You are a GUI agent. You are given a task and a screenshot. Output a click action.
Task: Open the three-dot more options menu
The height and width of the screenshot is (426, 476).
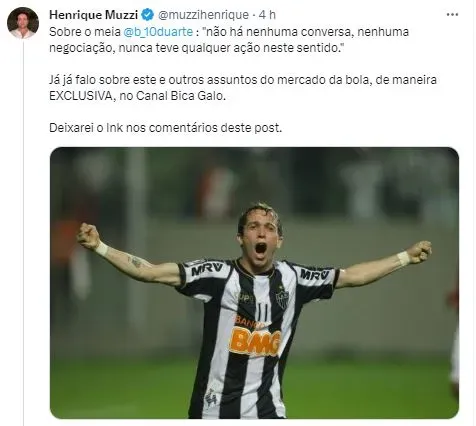point(452,15)
